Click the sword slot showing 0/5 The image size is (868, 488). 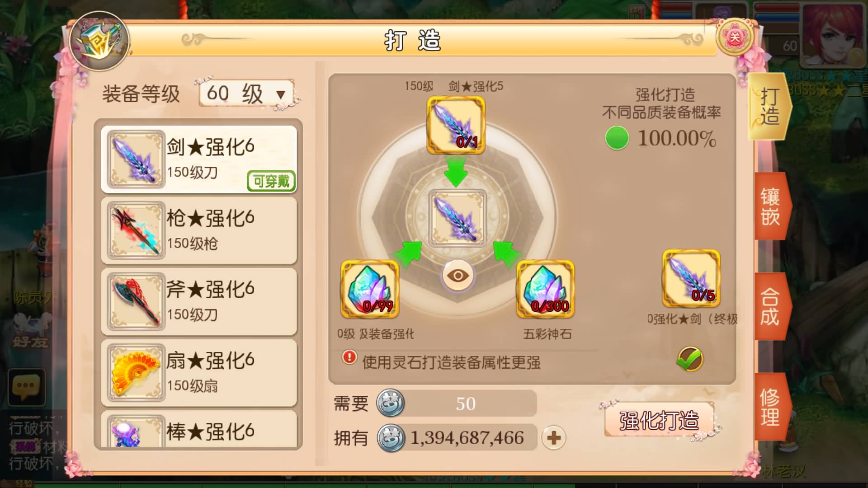tap(691, 279)
